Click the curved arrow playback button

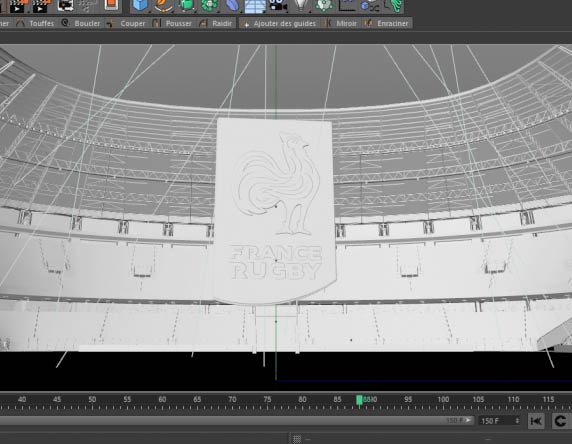click(x=560, y=421)
